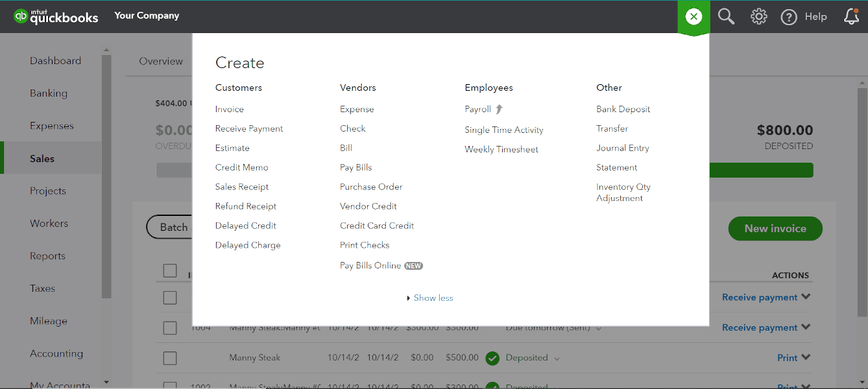Click the sidebar scroll-down arrow
Image resolution: width=868 pixels, height=389 pixels.
coord(107,383)
